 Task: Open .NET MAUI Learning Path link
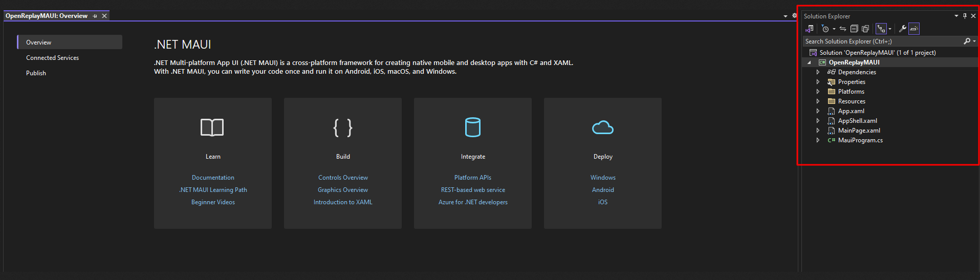pyautogui.click(x=213, y=190)
